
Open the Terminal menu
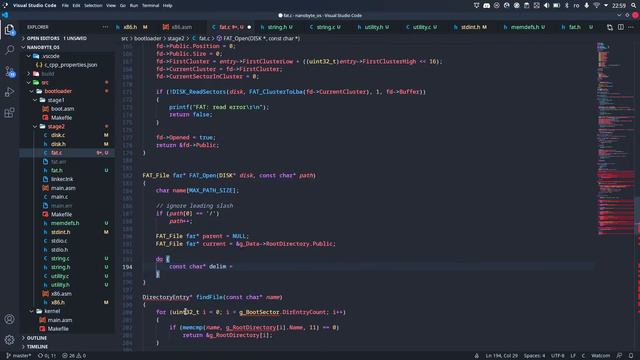click(x=151, y=5)
